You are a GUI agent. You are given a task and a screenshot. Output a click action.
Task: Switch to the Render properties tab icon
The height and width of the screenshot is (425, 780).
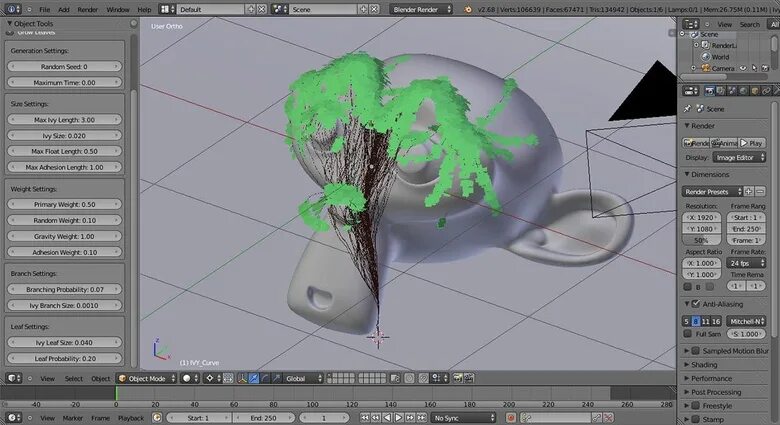click(710, 91)
